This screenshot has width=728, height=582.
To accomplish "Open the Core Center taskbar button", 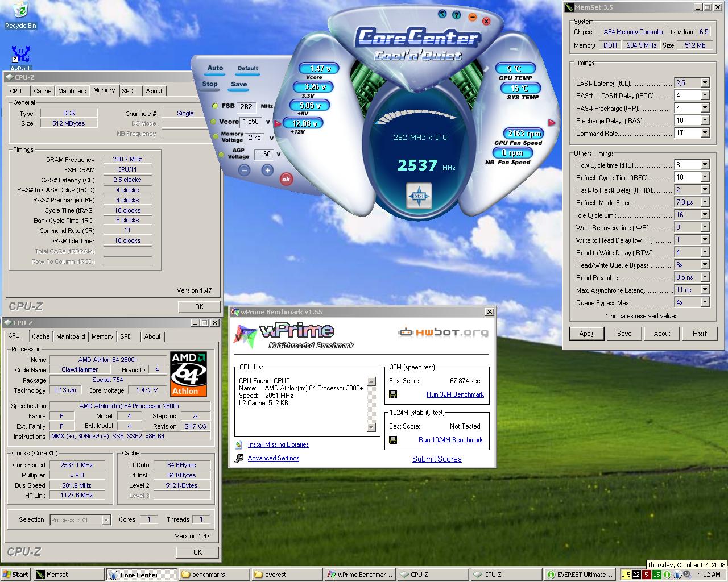I will tap(141, 575).
